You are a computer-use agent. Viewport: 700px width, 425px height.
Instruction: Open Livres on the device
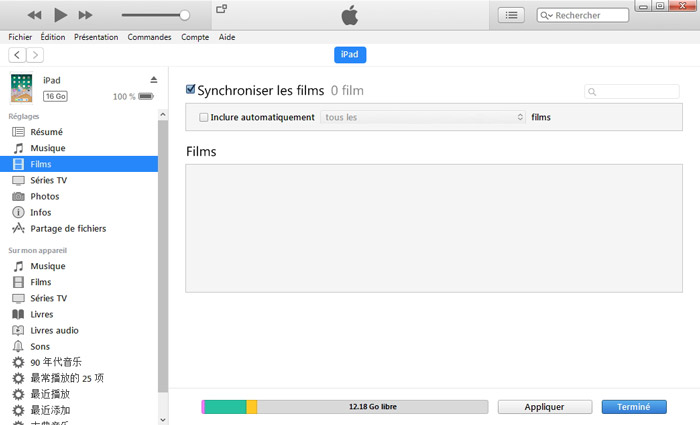[x=79, y=314]
